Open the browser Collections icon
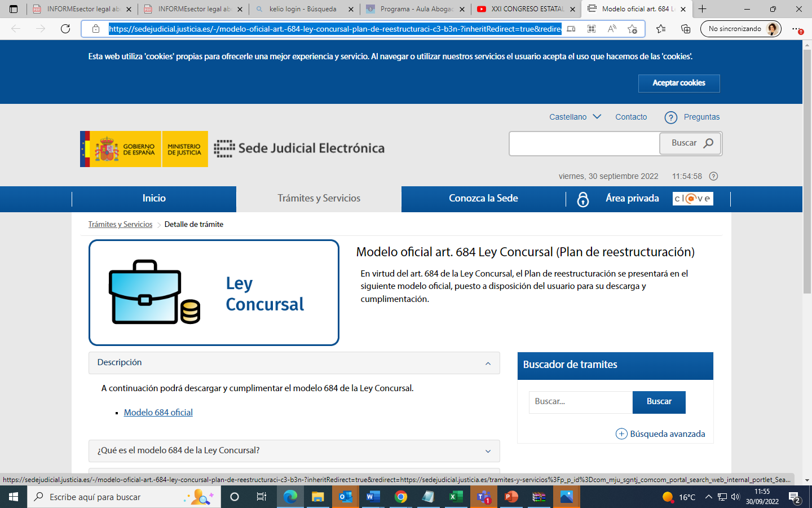The width and height of the screenshot is (812, 508). tap(686, 29)
